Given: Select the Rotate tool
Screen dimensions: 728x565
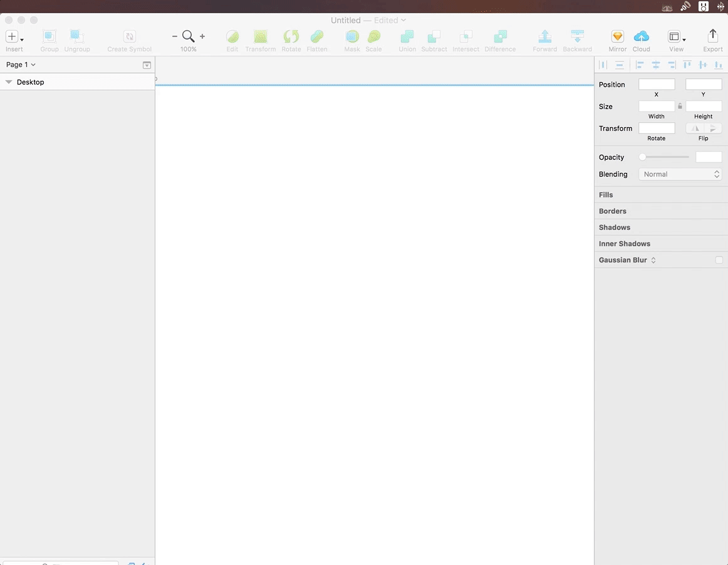Looking at the screenshot, I should point(291,36).
